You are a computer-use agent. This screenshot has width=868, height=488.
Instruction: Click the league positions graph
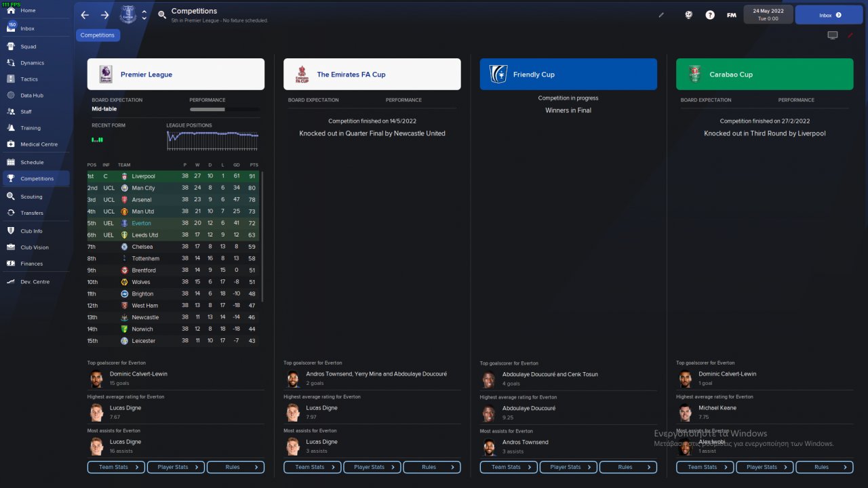[213, 140]
